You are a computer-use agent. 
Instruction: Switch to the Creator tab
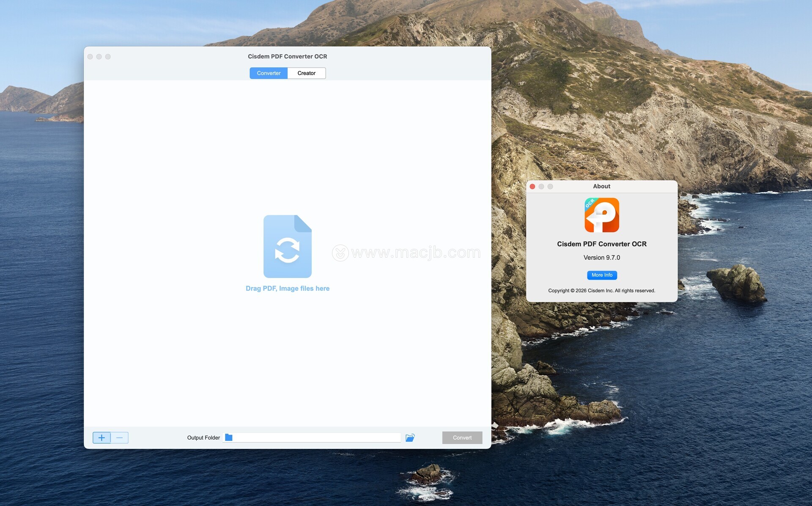tap(306, 73)
